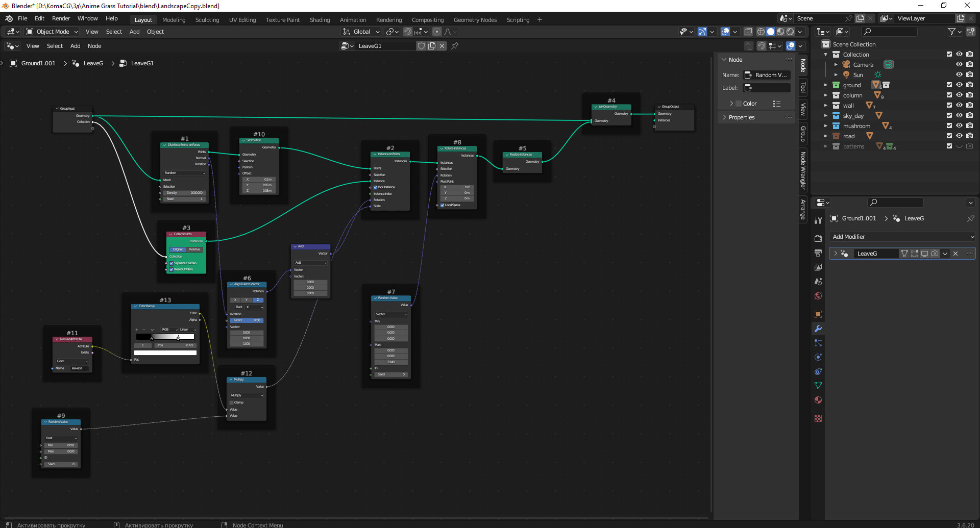The image size is (980, 528).
Task: Expand the Properties panel in node sidebar
Action: [x=741, y=117]
